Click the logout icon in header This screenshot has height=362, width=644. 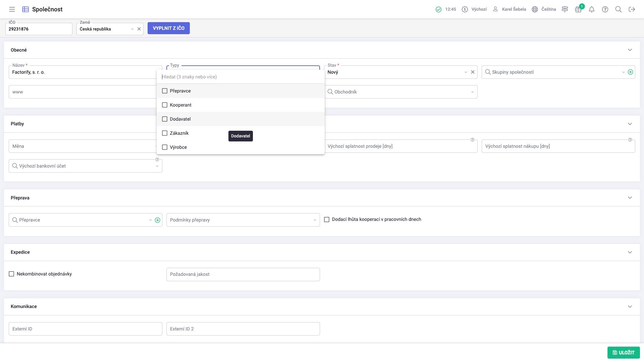(632, 9)
